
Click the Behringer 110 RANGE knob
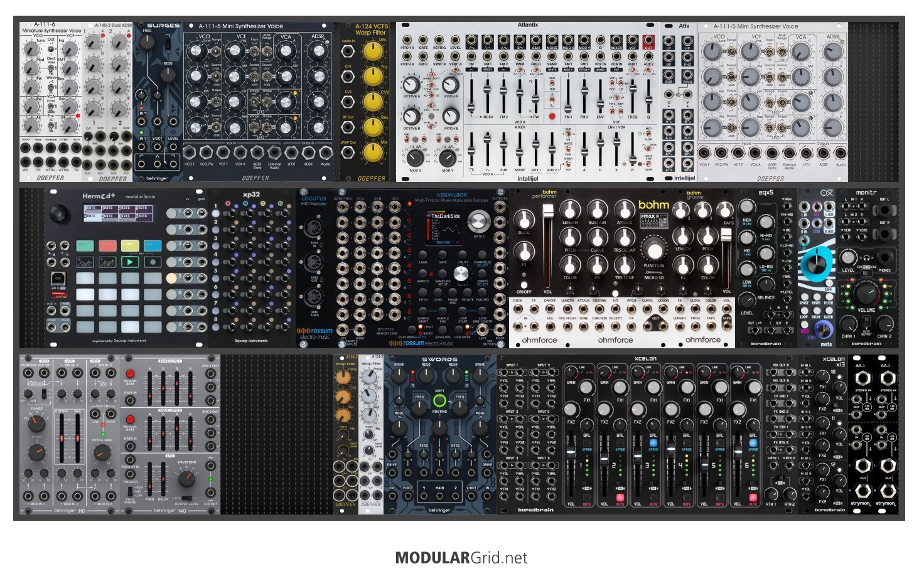[x=37, y=422]
